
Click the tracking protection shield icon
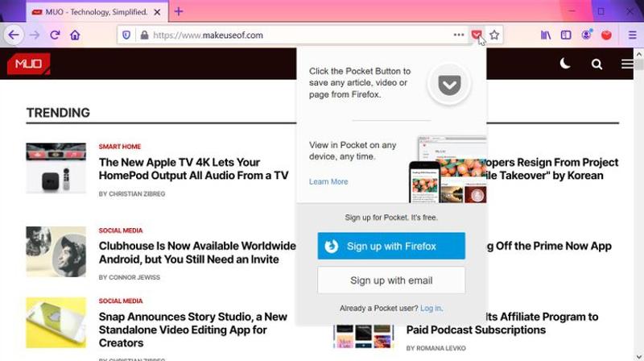126,35
